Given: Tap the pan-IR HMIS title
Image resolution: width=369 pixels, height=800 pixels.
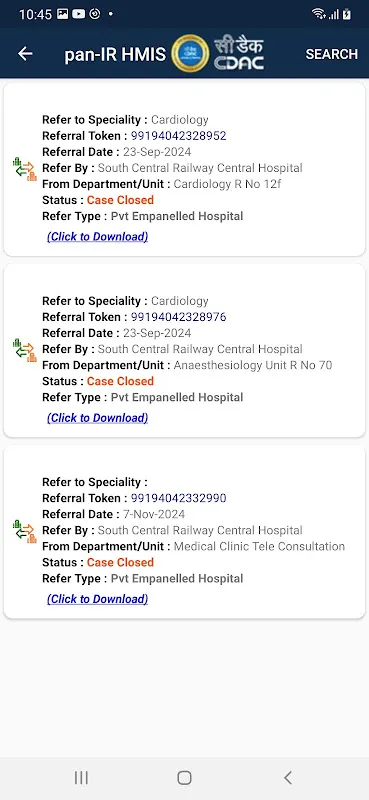Looking at the screenshot, I should coord(115,54).
